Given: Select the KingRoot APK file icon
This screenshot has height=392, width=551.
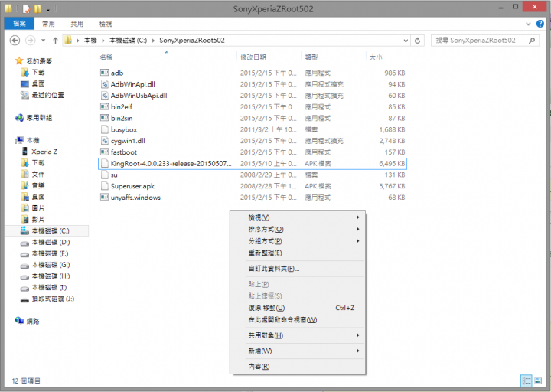Looking at the screenshot, I should pyautogui.click(x=104, y=164).
